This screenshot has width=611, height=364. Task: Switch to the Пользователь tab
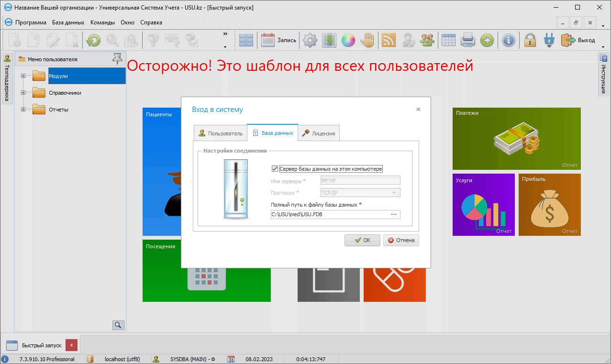[221, 133]
